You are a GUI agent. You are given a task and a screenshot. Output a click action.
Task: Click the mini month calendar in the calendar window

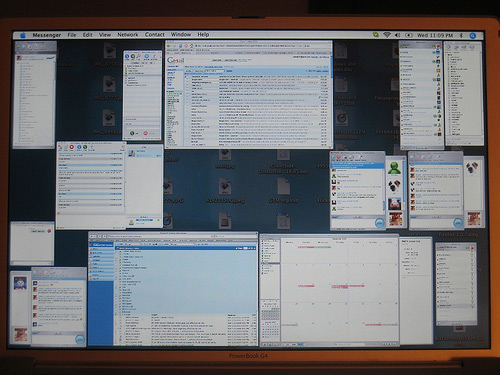point(270,314)
